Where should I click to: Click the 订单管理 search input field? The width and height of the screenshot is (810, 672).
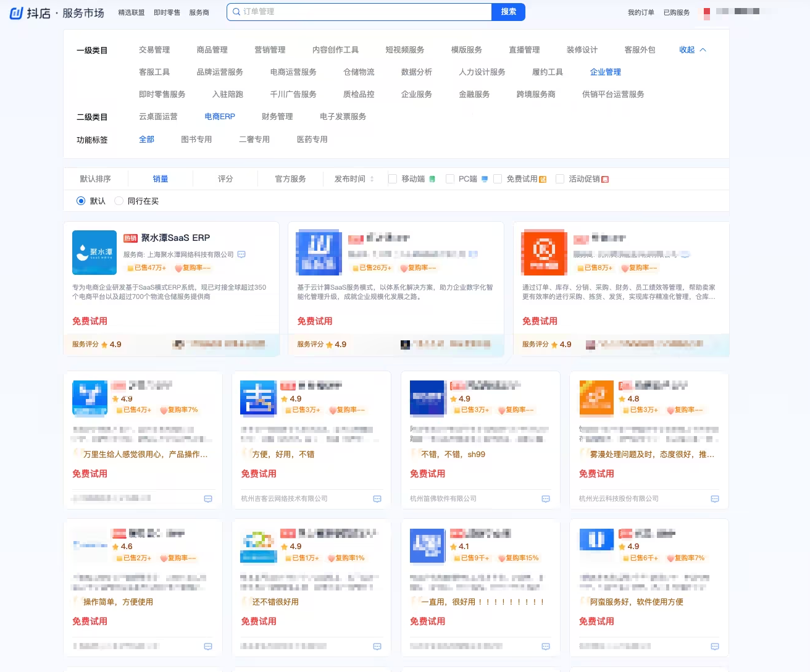364,12
